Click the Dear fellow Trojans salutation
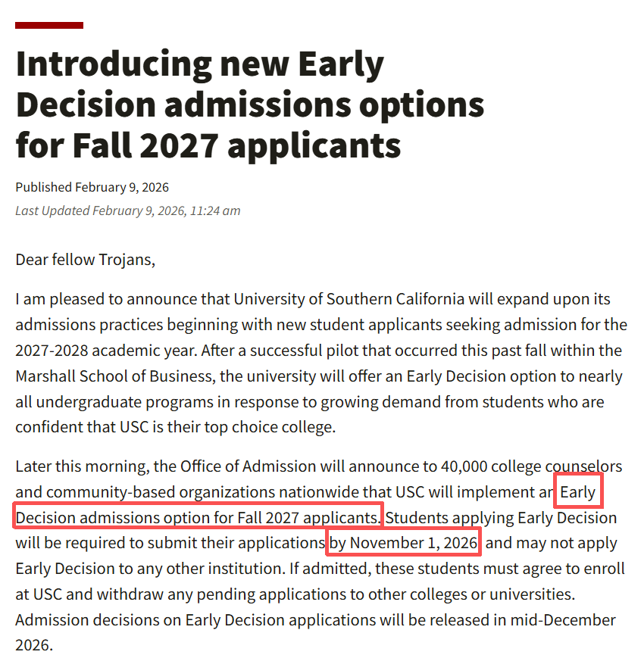The image size is (644, 658). (x=85, y=260)
